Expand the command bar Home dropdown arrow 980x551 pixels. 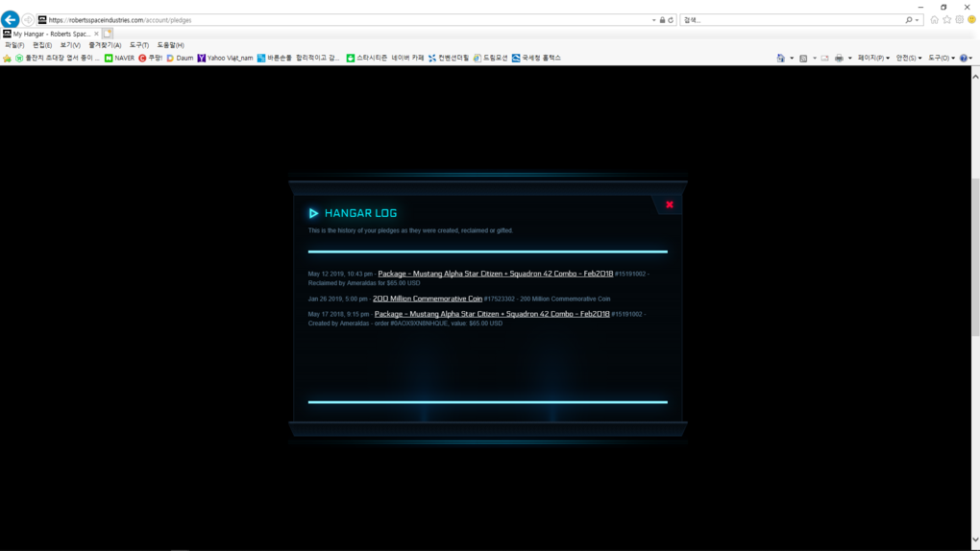792,59
